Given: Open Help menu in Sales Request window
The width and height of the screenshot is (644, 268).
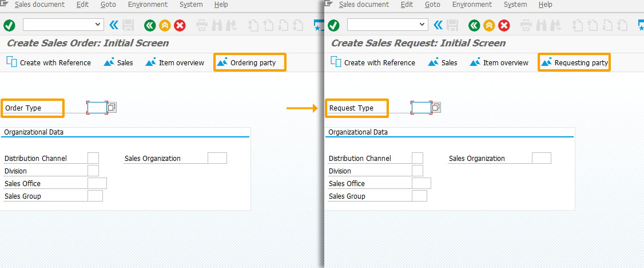Looking at the screenshot, I should (x=545, y=5).
